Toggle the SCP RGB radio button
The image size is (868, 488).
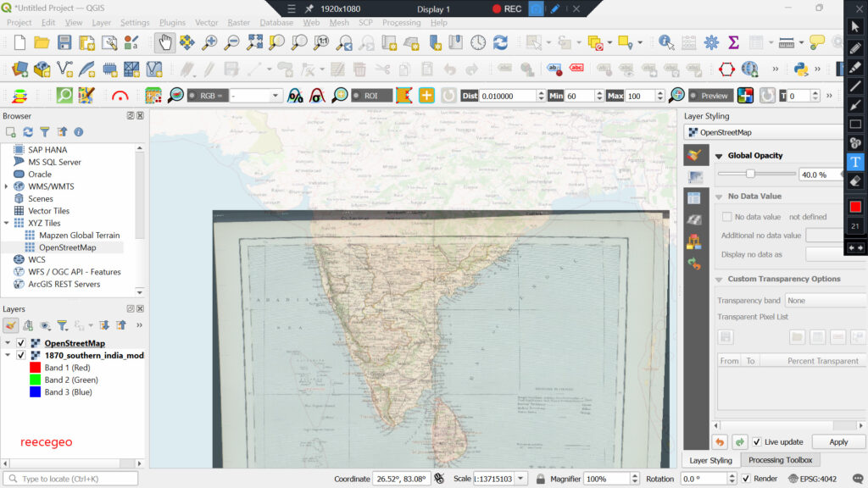(192, 96)
